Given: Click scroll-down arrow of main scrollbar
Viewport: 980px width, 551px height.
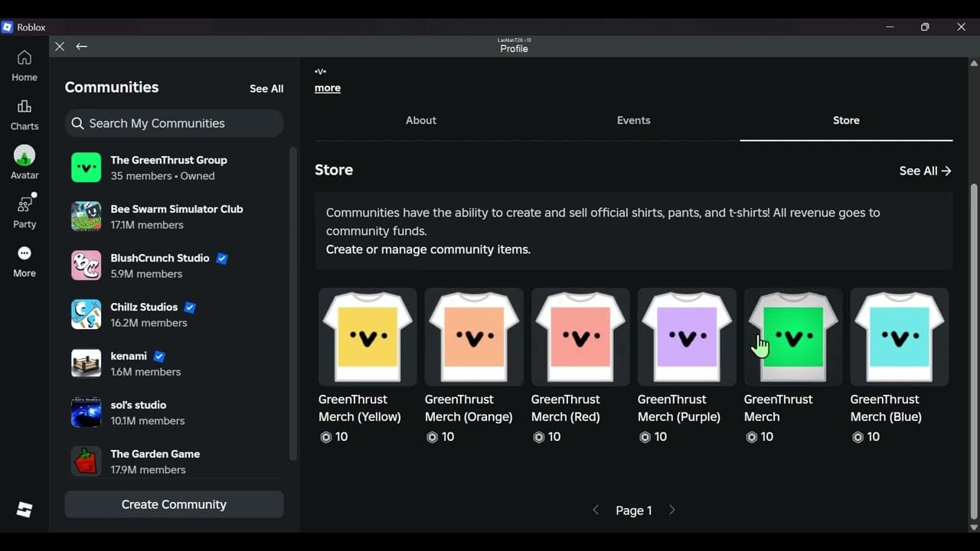Looking at the screenshot, I should click(974, 527).
